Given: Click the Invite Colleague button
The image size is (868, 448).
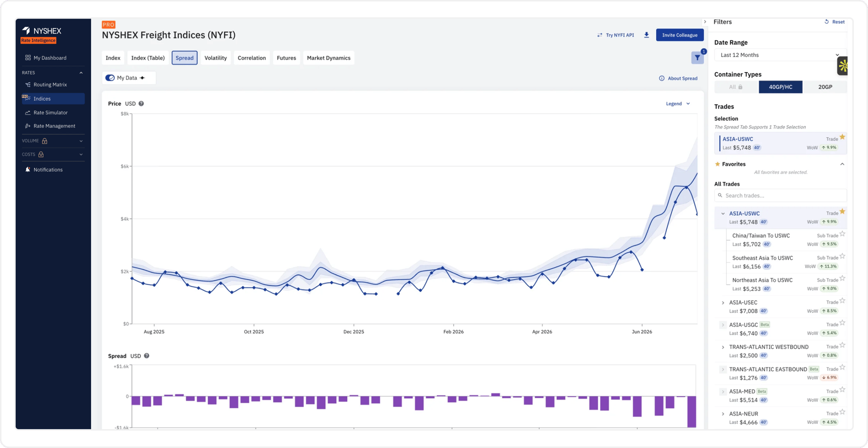Looking at the screenshot, I should [680, 35].
